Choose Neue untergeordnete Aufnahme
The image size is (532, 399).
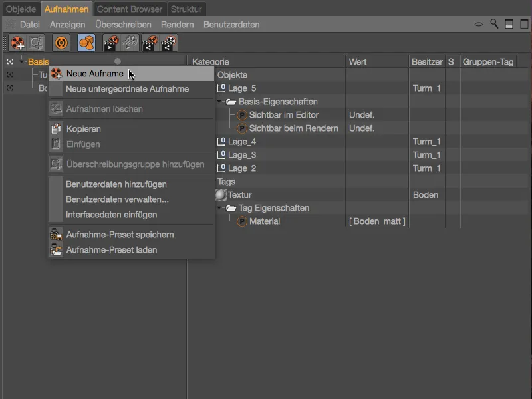tap(131, 89)
